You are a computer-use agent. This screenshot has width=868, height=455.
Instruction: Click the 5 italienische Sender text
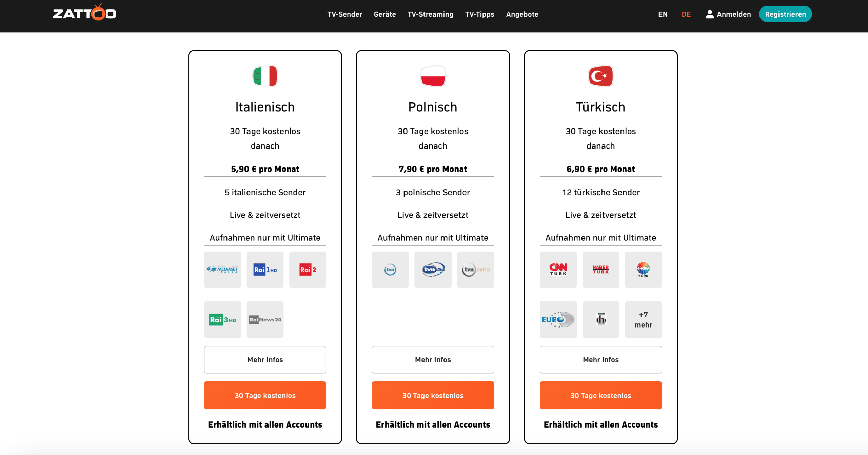[265, 192]
